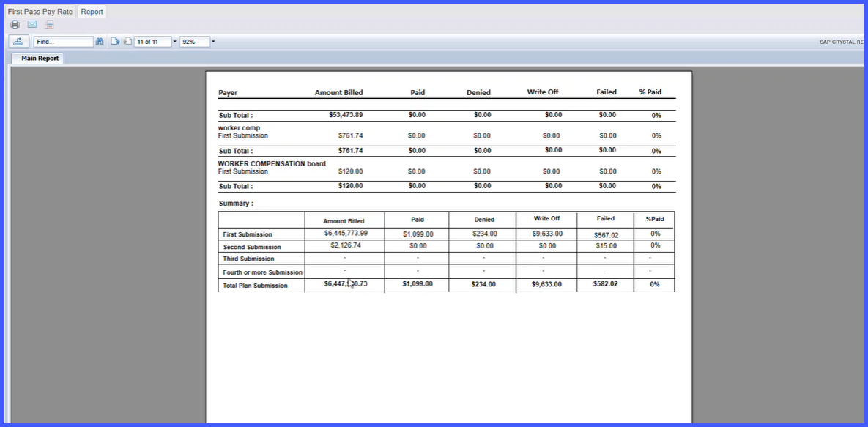Click the 11 of 11 page field
The width and height of the screenshot is (868, 427).
(x=153, y=42)
